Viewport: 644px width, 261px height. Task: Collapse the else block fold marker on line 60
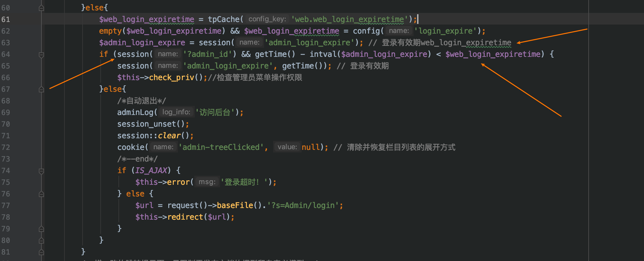pyautogui.click(x=41, y=8)
